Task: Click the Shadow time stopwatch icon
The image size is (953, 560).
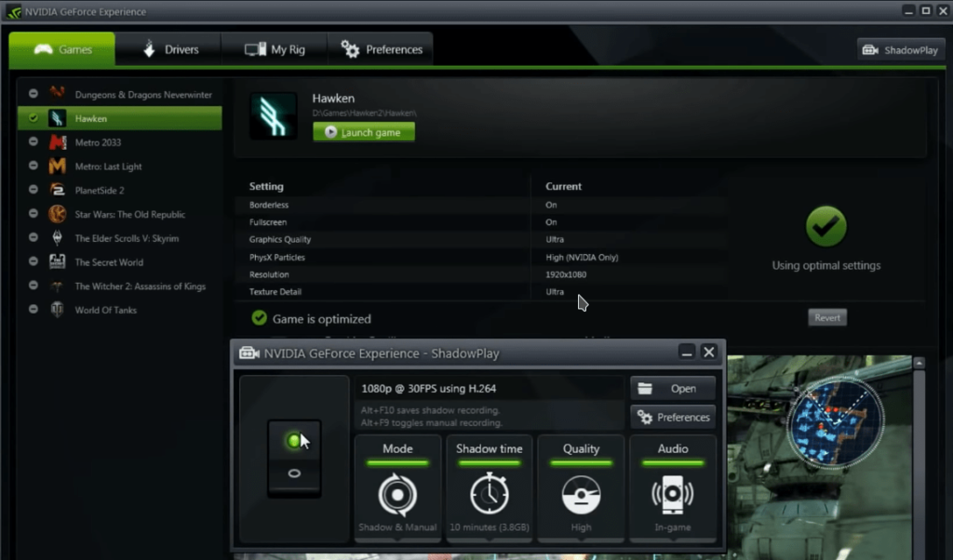Action: 490,494
